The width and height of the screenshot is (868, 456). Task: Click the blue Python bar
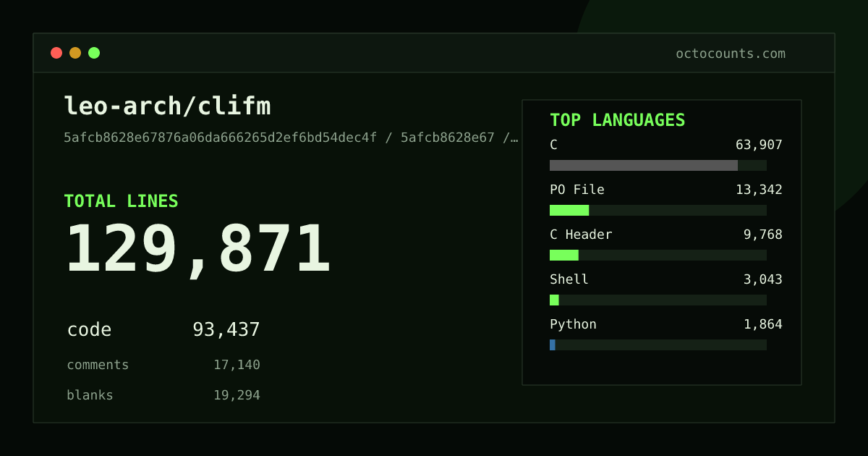(553, 345)
